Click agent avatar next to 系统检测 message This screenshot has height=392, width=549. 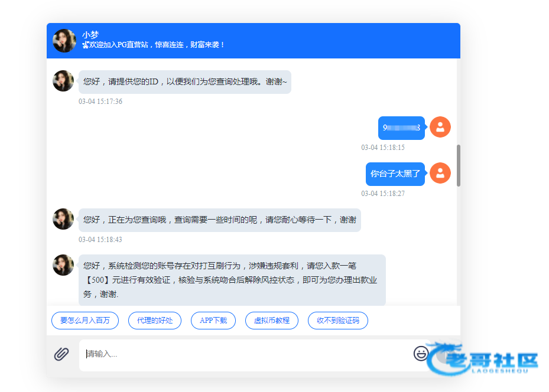63,265
